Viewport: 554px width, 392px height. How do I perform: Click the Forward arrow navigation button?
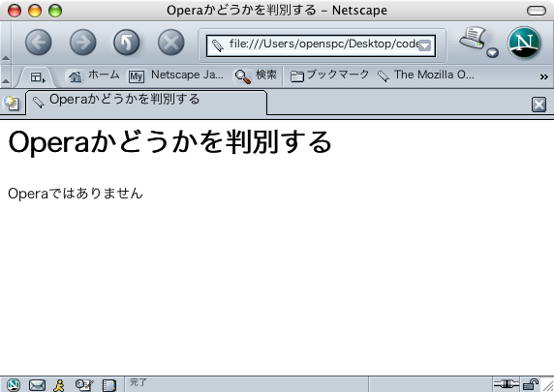tap(82, 43)
